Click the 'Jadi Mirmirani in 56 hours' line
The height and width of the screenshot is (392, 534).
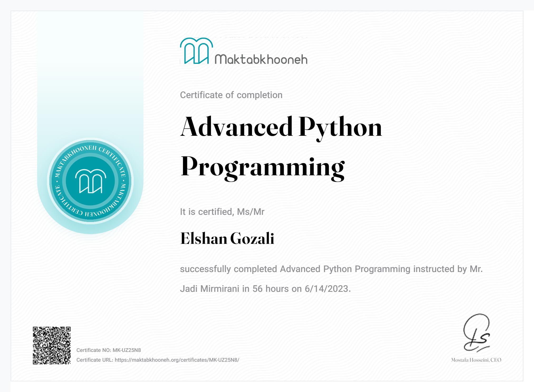(x=265, y=289)
